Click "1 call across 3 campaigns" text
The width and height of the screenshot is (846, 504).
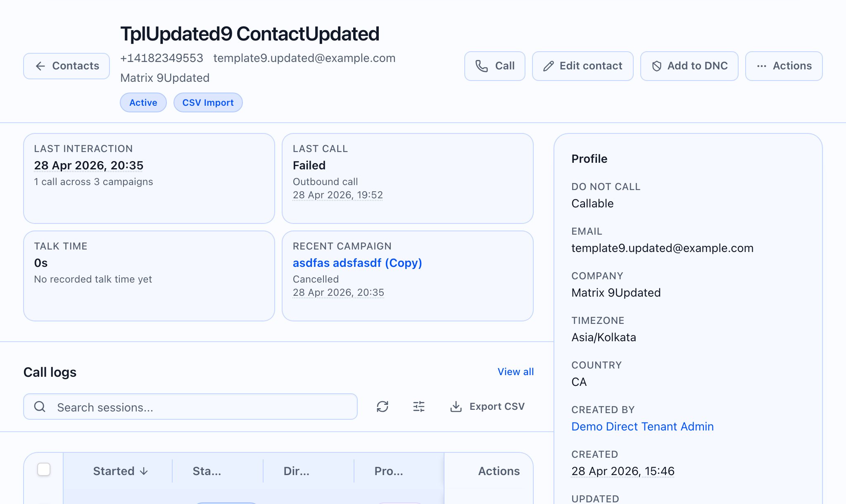(x=93, y=182)
